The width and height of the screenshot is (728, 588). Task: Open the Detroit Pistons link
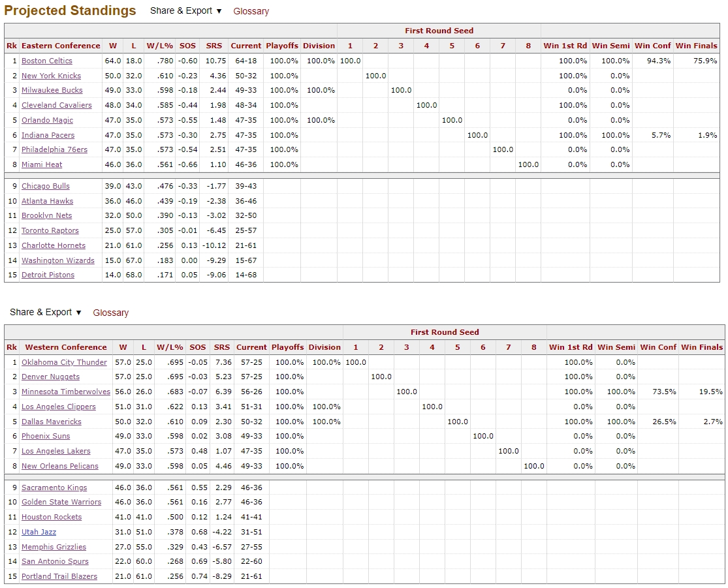[48, 275]
